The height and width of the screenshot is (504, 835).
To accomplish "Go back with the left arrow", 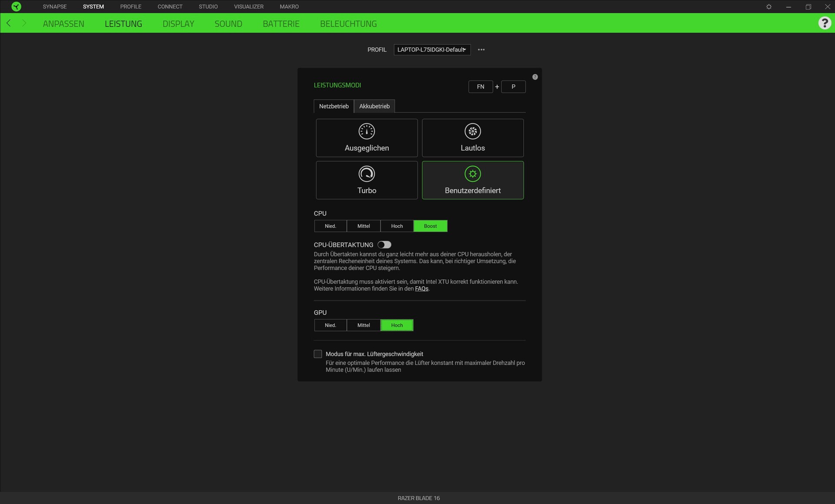I will coord(9,23).
